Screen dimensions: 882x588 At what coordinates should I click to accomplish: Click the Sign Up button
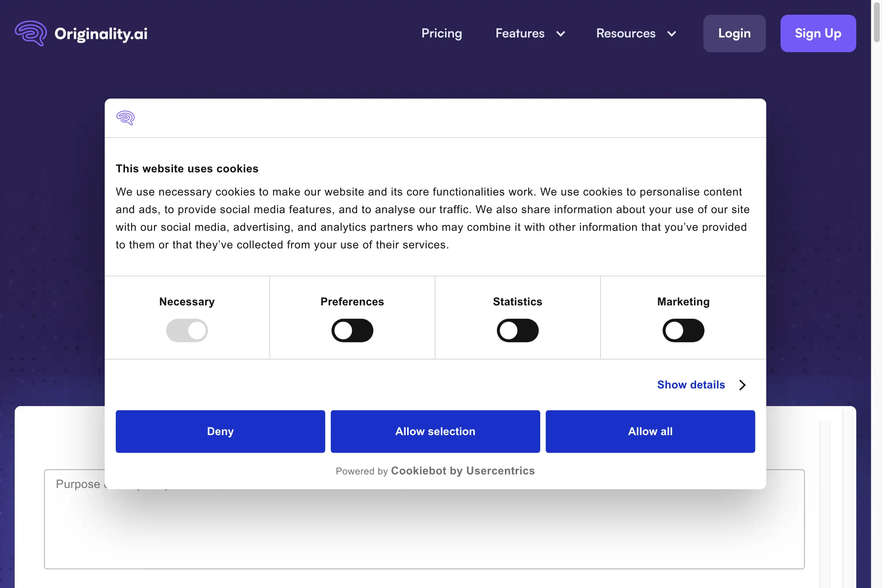818,33
